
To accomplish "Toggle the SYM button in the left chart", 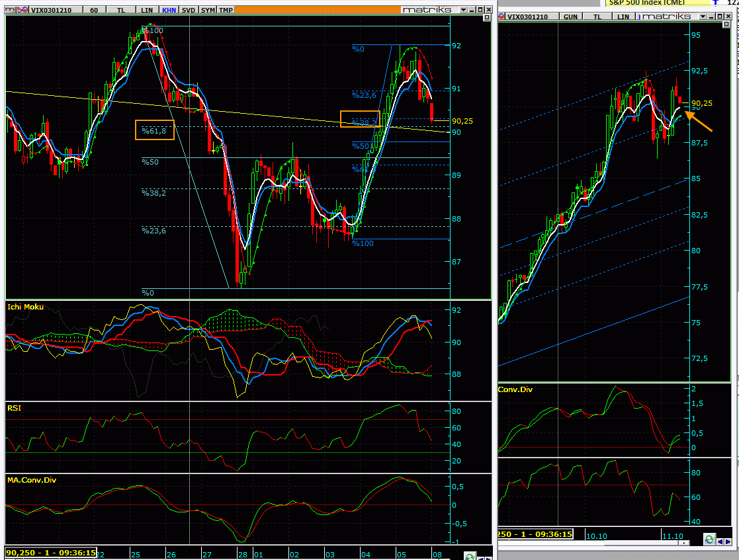I will tap(208, 10).
